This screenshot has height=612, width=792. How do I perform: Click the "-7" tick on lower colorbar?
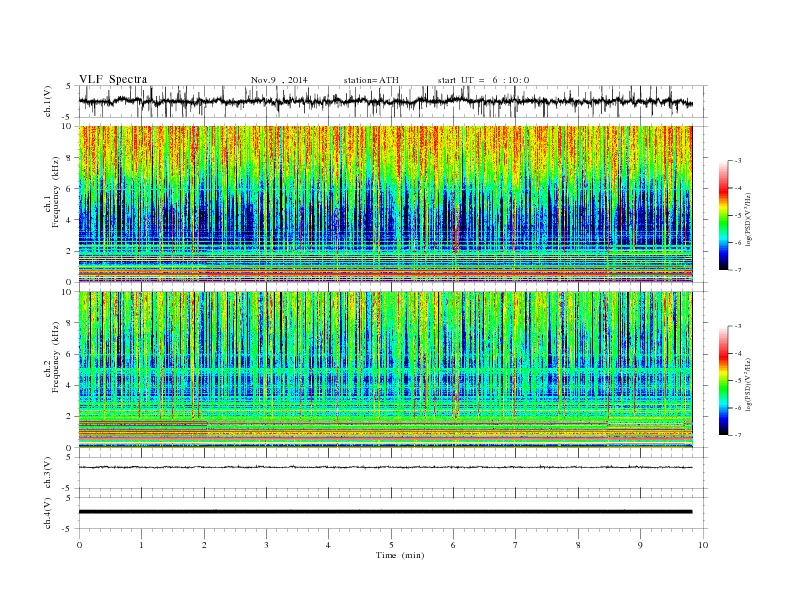[737, 435]
